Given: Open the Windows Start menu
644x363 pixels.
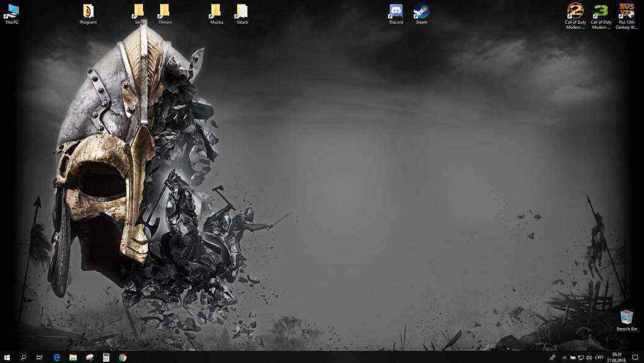Looking at the screenshot, I should point(7,358).
